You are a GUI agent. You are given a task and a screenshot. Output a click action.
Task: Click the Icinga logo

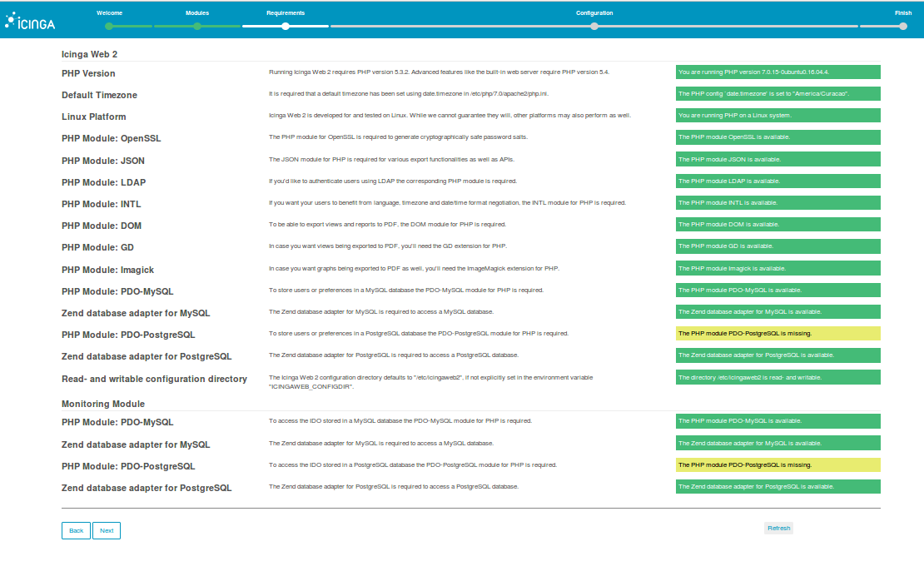click(30, 22)
